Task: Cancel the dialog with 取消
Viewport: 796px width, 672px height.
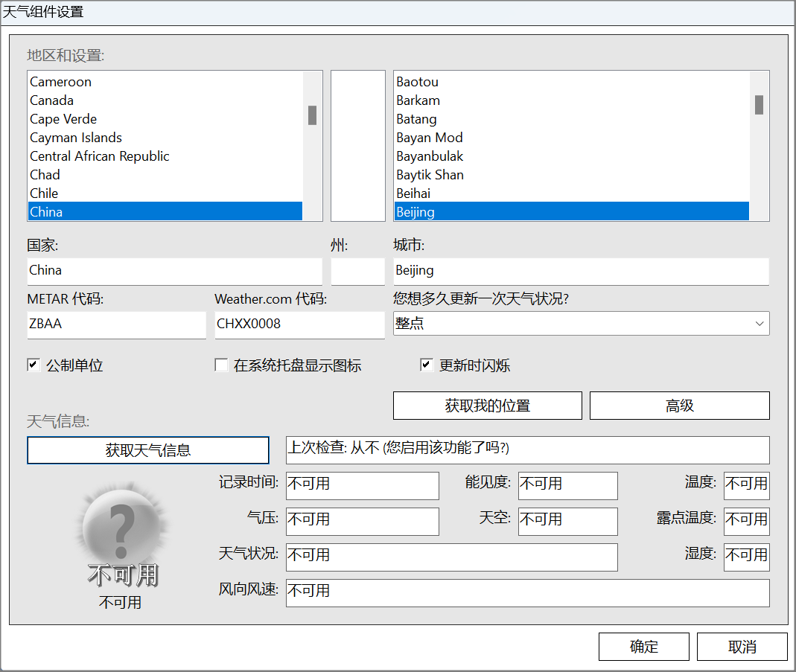Action: [742, 647]
